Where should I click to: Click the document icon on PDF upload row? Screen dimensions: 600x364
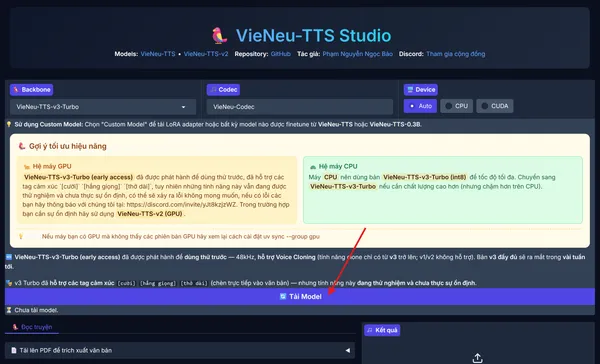click(14, 350)
